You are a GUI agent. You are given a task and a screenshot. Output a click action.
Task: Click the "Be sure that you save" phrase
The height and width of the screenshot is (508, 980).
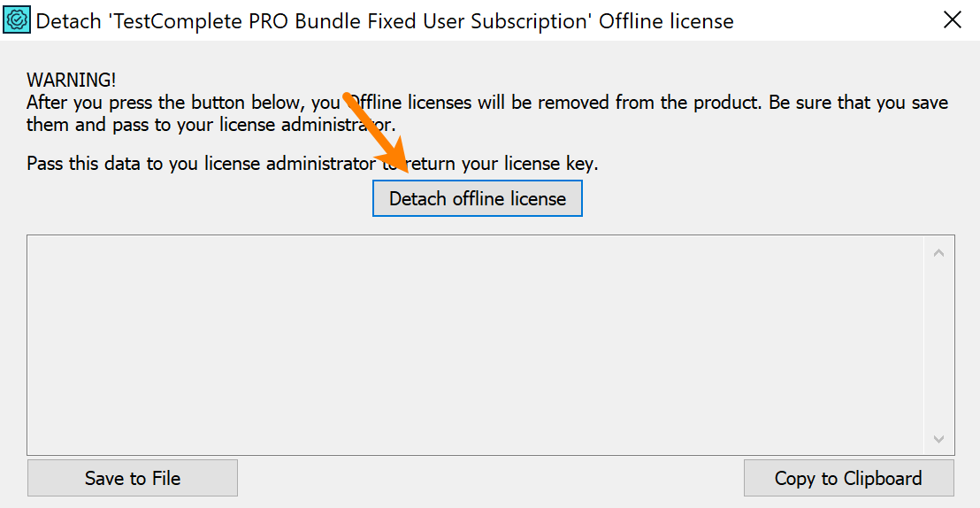[x=858, y=102]
